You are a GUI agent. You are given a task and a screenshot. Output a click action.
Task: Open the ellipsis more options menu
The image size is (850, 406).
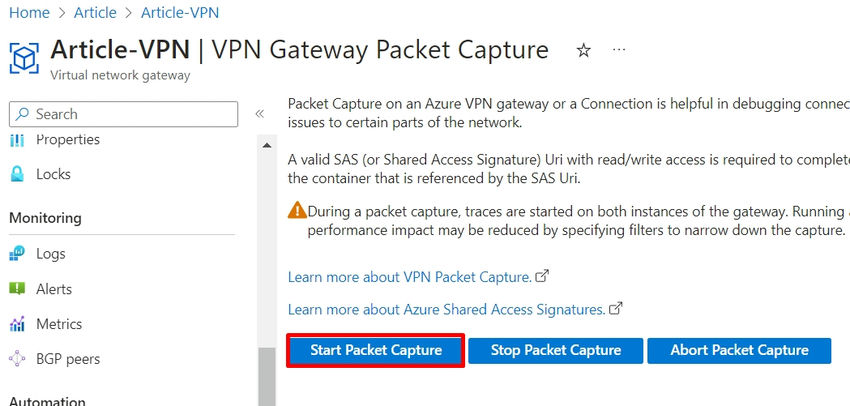coord(619,50)
